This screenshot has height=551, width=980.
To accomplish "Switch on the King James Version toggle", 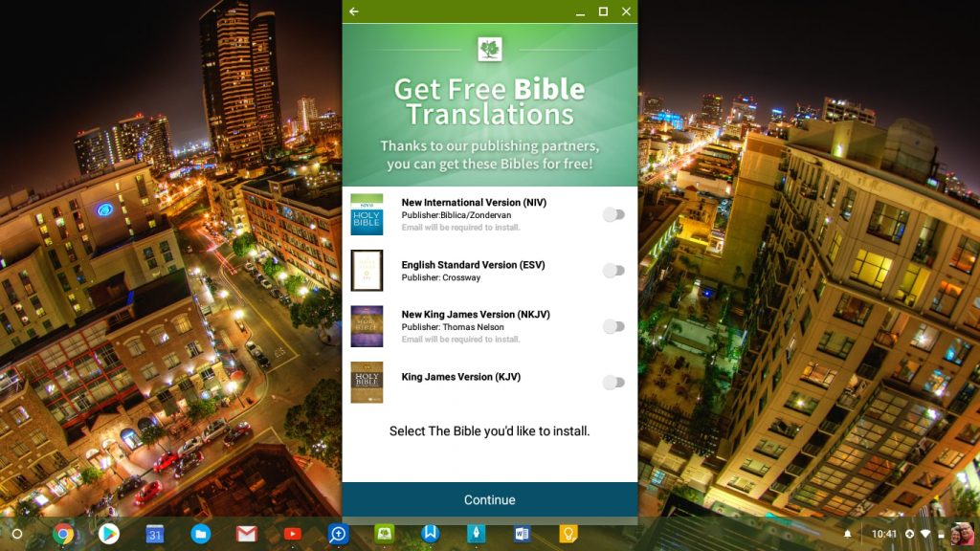I will click(613, 383).
